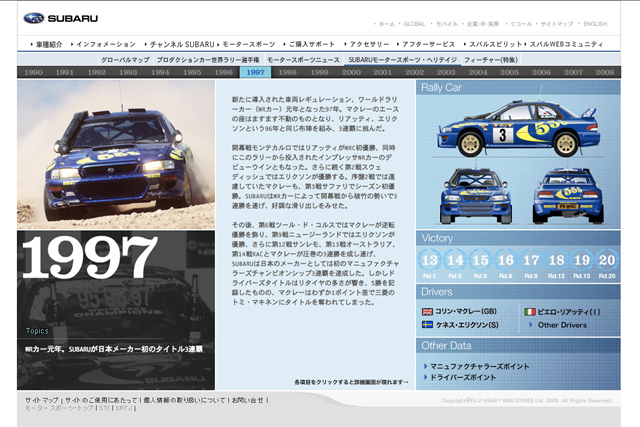640x427 pixels.
Task: Click the Italian flag beside ピエロ・リアッティ
Action: click(x=530, y=312)
